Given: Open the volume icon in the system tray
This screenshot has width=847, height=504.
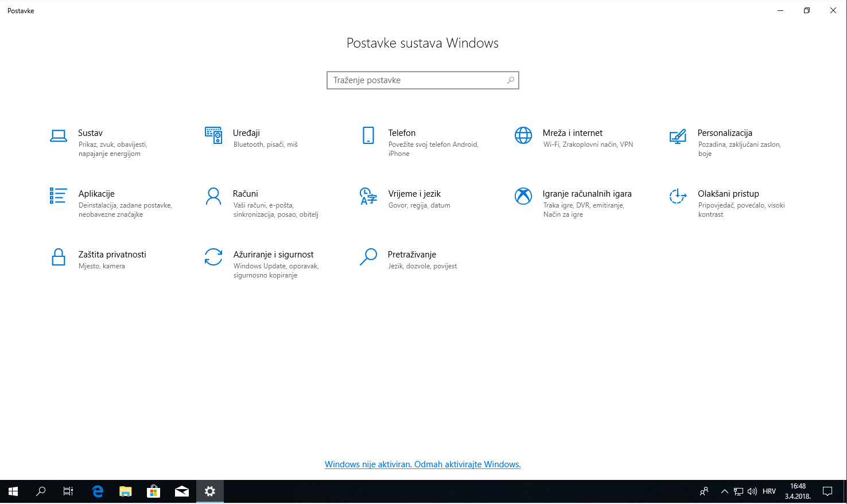Looking at the screenshot, I should pos(752,491).
